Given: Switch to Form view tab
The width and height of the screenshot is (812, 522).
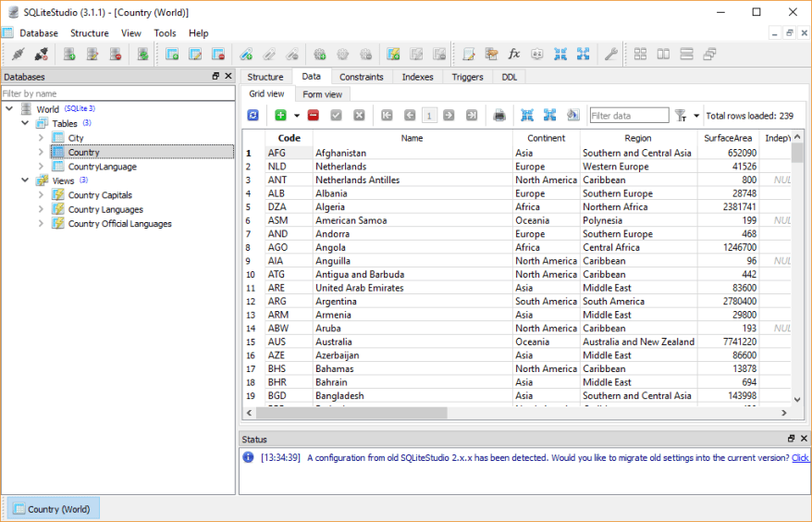Looking at the screenshot, I should click(x=322, y=94).
